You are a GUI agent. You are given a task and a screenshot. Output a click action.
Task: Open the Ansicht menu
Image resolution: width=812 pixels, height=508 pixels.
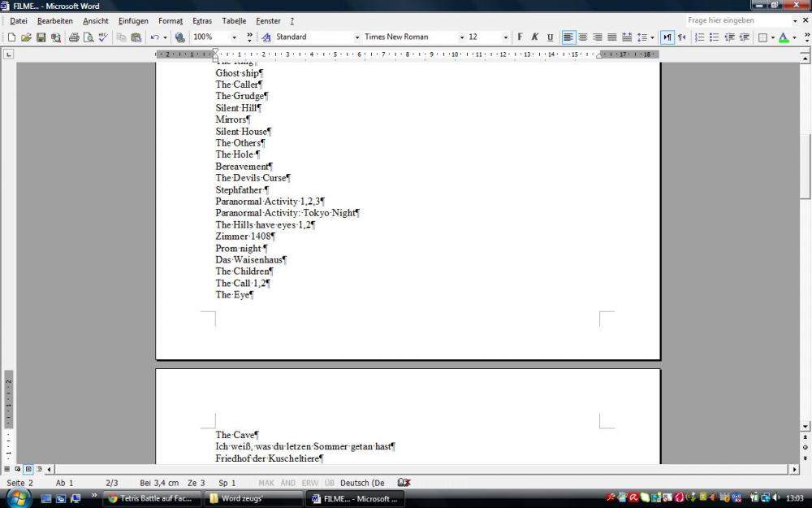coord(96,21)
